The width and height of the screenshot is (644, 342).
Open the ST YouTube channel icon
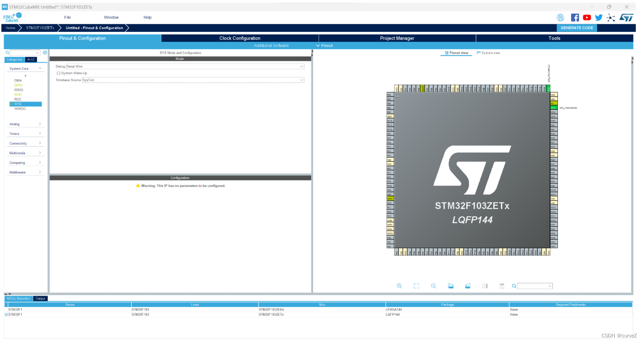click(x=587, y=17)
